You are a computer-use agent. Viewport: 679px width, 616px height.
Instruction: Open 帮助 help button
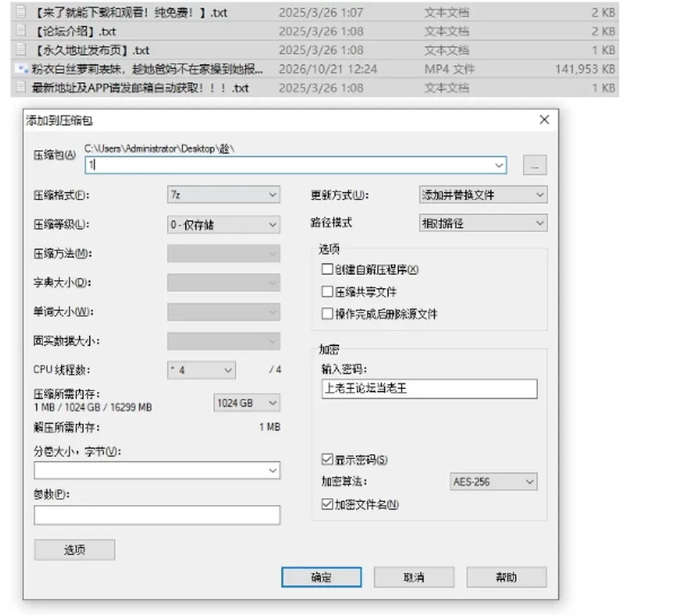(x=506, y=577)
